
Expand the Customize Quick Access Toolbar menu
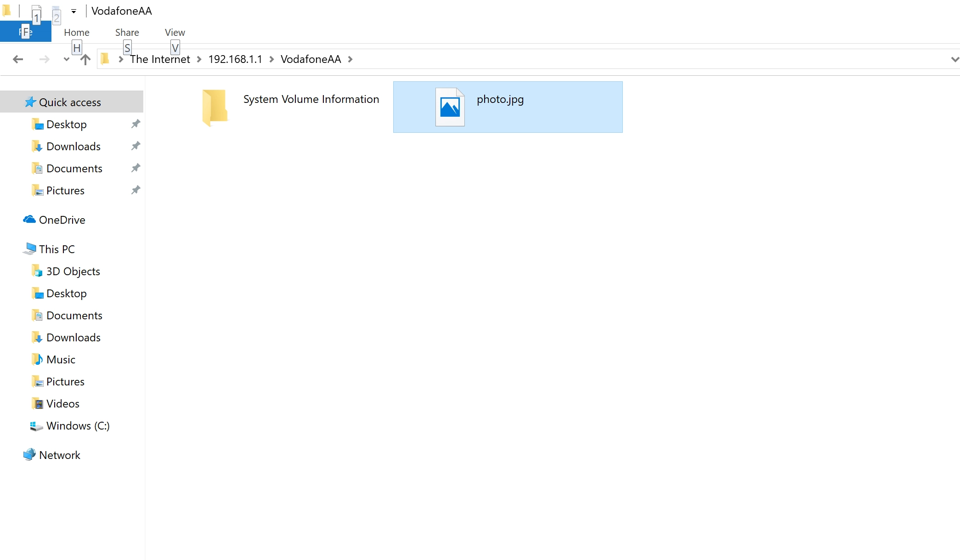(73, 11)
